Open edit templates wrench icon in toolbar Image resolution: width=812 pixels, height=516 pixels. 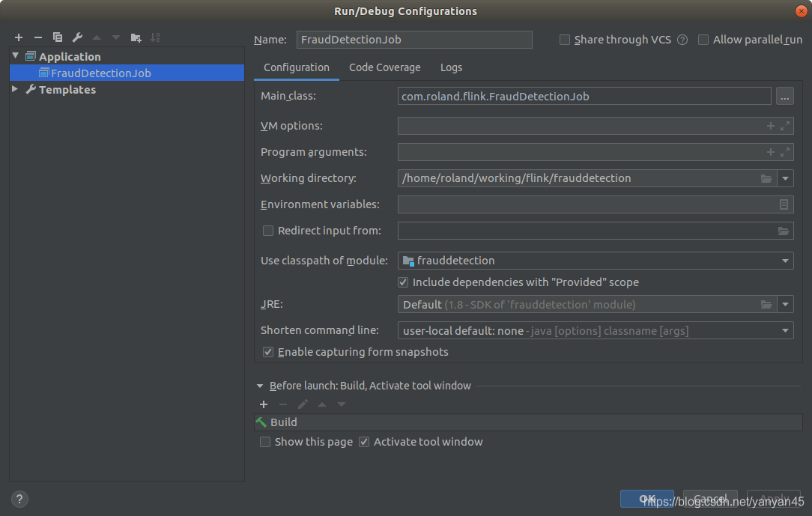click(x=77, y=37)
